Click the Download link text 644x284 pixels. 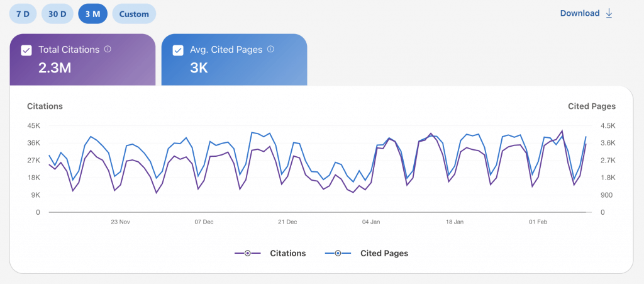click(x=579, y=13)
